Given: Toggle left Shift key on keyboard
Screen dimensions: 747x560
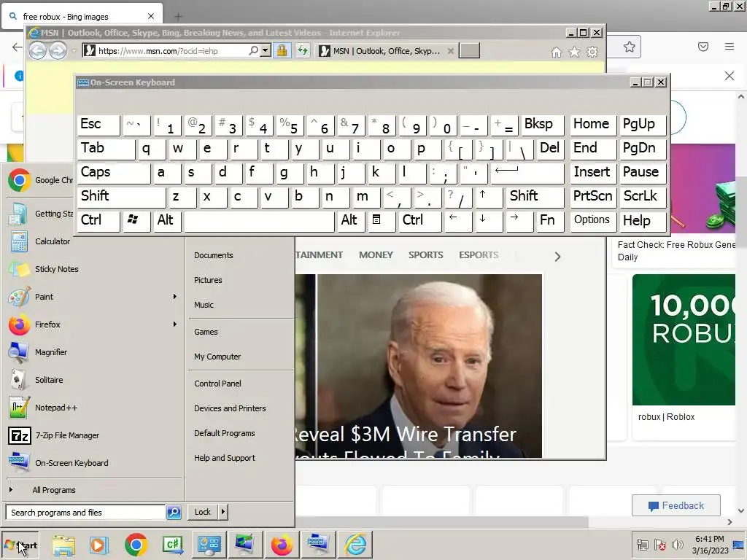Looking at the screenshot, I should tap(121, 196).
